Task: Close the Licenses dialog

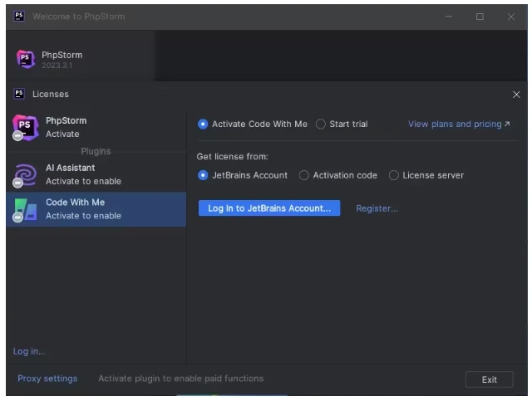Action: pyautogui.click(x=516, y=95)
